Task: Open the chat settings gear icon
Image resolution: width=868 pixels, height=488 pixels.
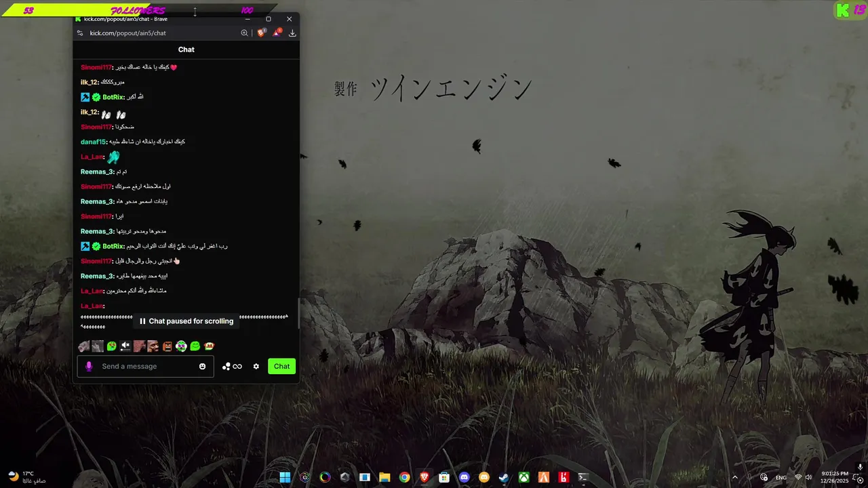Action: pyautogui.click(x=256, y=366)
